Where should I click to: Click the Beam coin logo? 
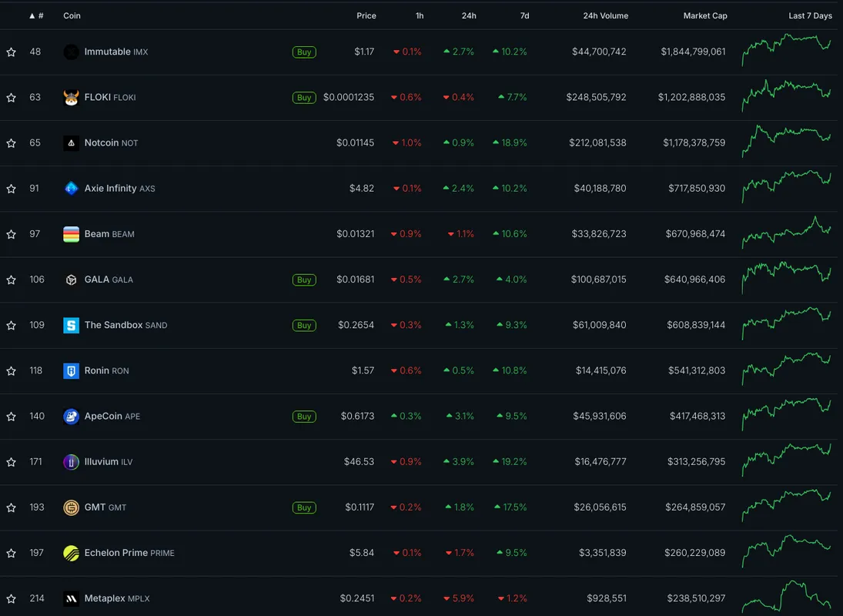tap(71, 234)
